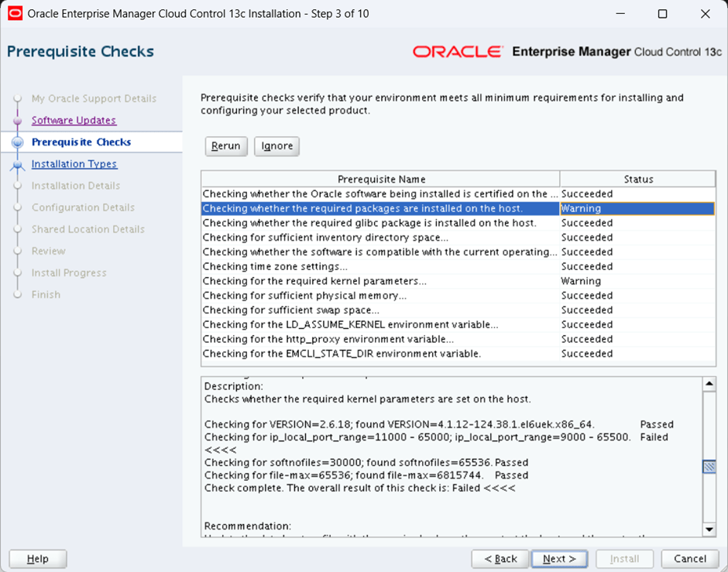This screenshot has height=572, width=728.
Task: Go back with the Back button
Action: pyautogui.click(x=500, y=559)
